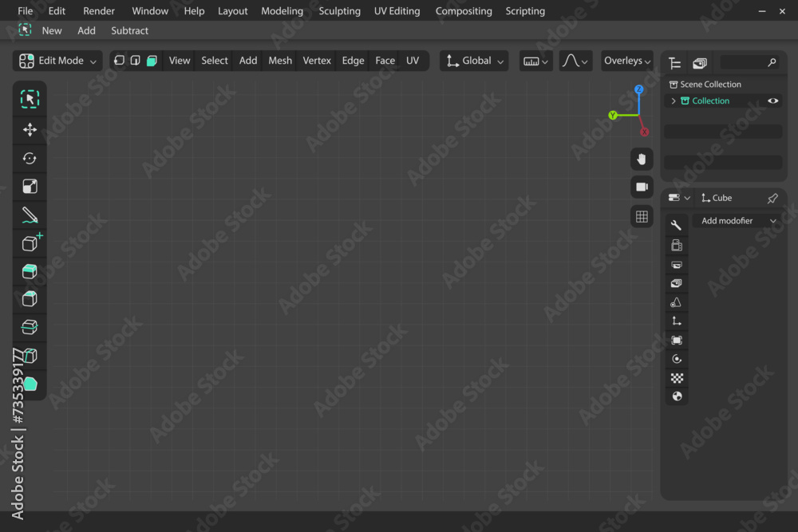Activate the Move tool
This screenshot has width=798, height=532.
[x=30, y=129]
